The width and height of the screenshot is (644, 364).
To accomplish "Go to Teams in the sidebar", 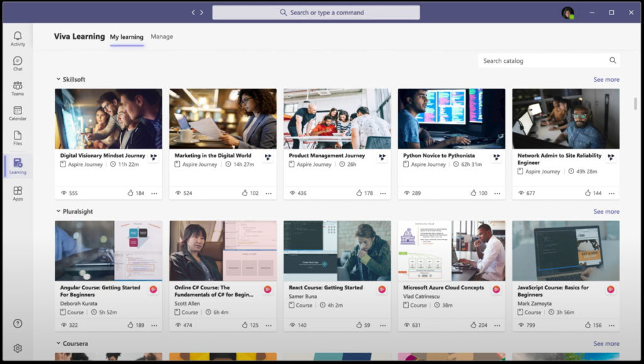I will pyautogui.click(x=18, y=88).
